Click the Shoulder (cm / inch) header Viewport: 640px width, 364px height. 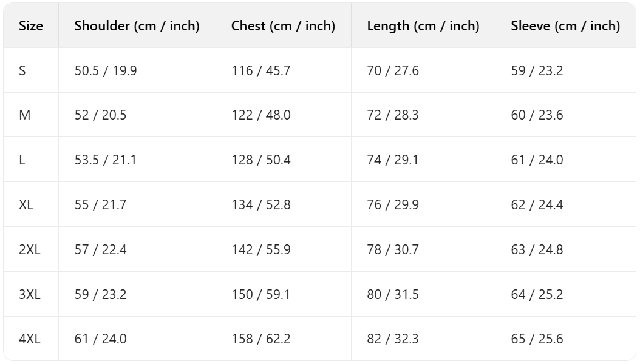point(137,26)
